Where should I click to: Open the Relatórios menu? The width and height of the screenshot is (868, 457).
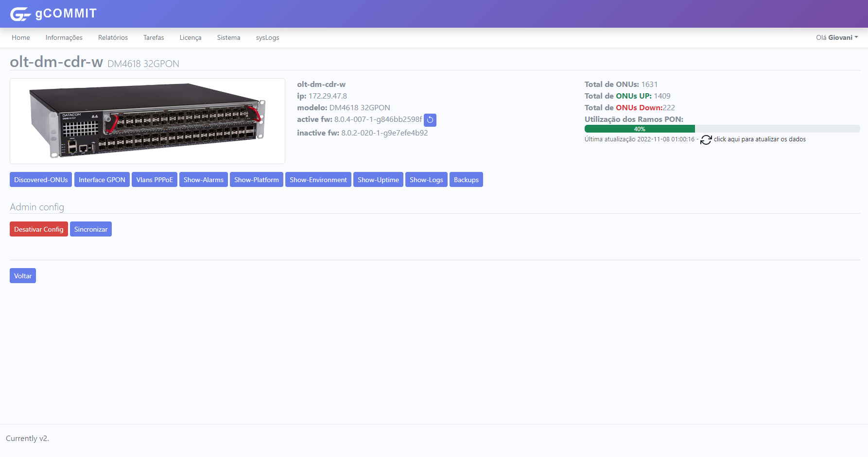pos(113,37)
